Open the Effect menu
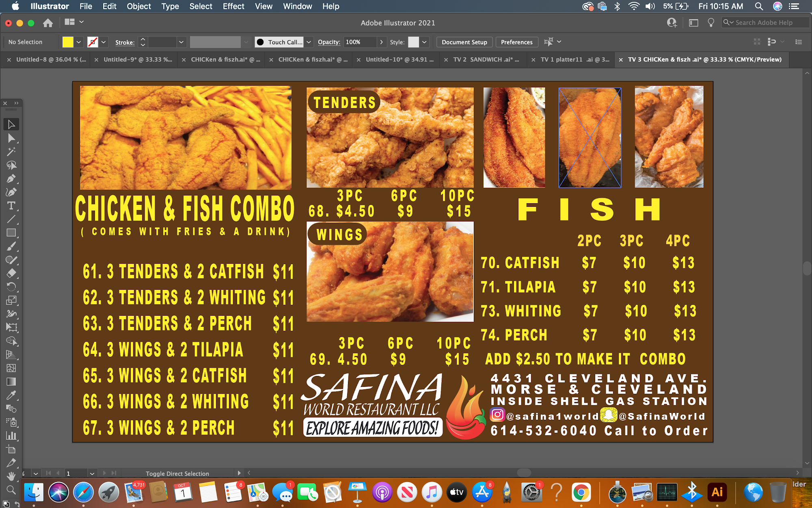The image size is (812, 508). (233, 6)
